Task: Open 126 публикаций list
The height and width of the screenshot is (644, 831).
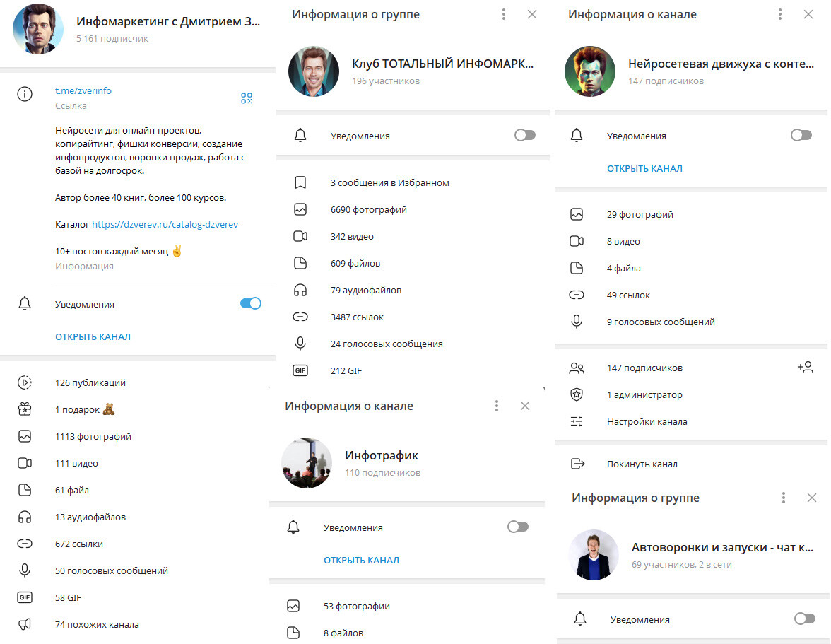Action: [138, 382]
